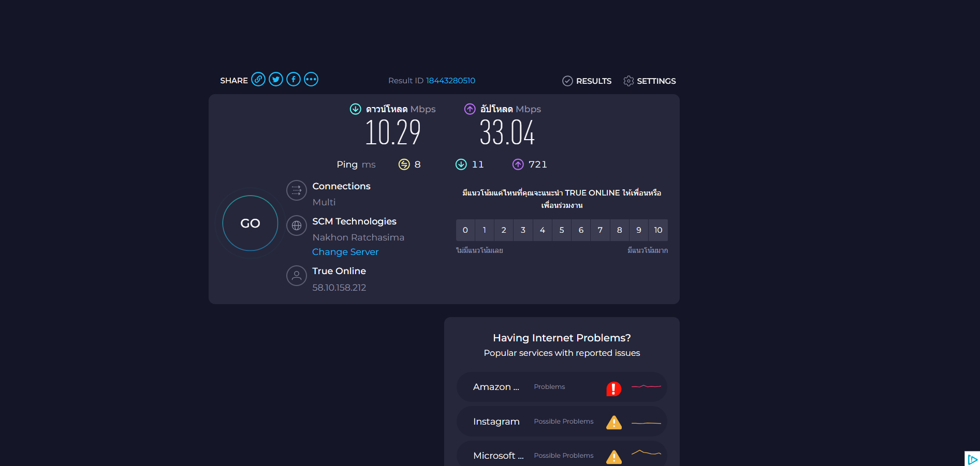Open the Result ID 18443280510 link
This screenshot has height=466, width=980.
coord(450,81)
